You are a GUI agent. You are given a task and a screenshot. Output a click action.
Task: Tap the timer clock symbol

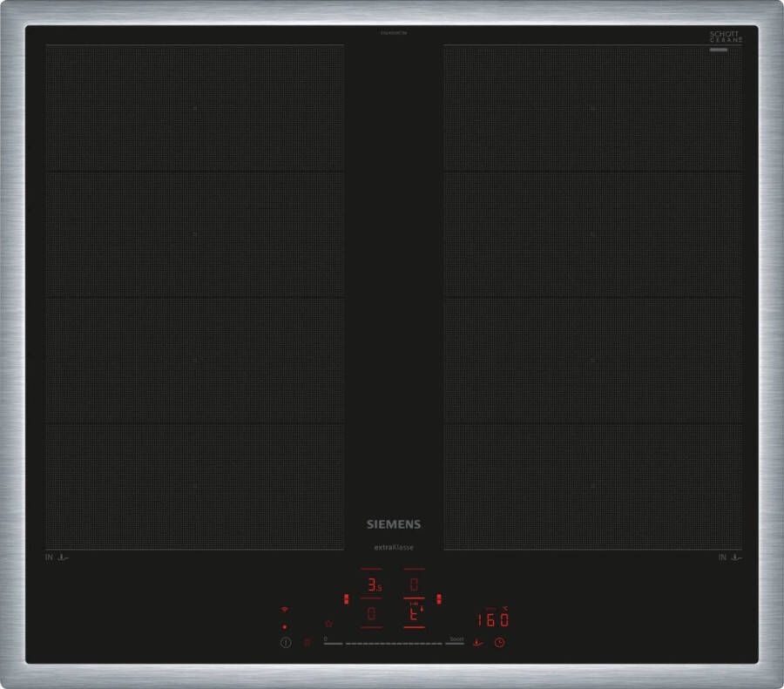coord(499,643)
